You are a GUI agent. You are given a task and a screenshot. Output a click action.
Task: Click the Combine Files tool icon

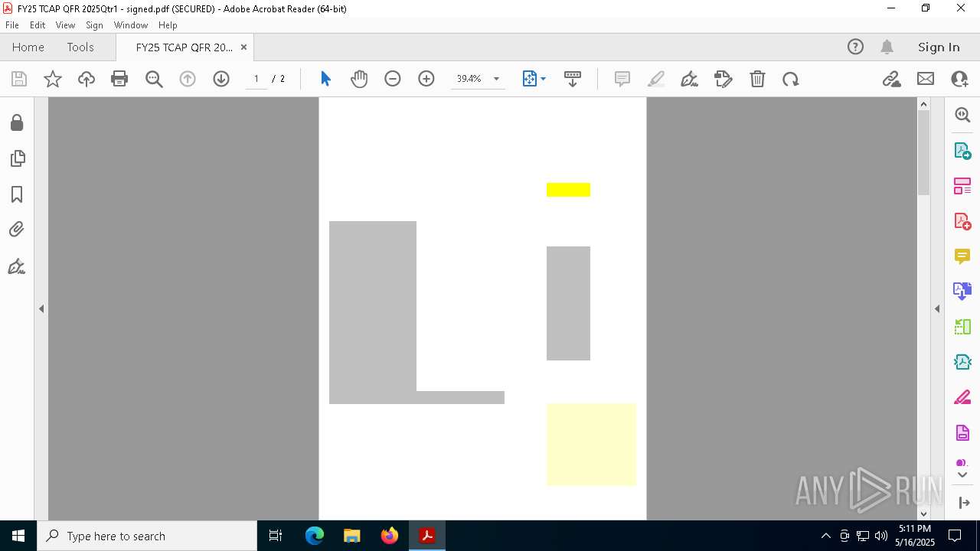point(962,291)
